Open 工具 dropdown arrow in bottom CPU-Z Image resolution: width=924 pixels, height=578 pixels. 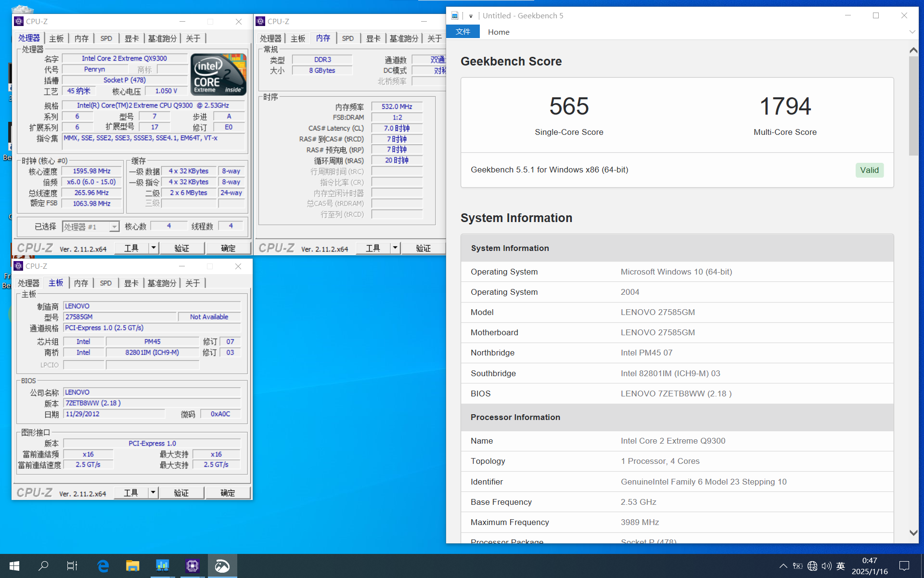tap(153, 493)
